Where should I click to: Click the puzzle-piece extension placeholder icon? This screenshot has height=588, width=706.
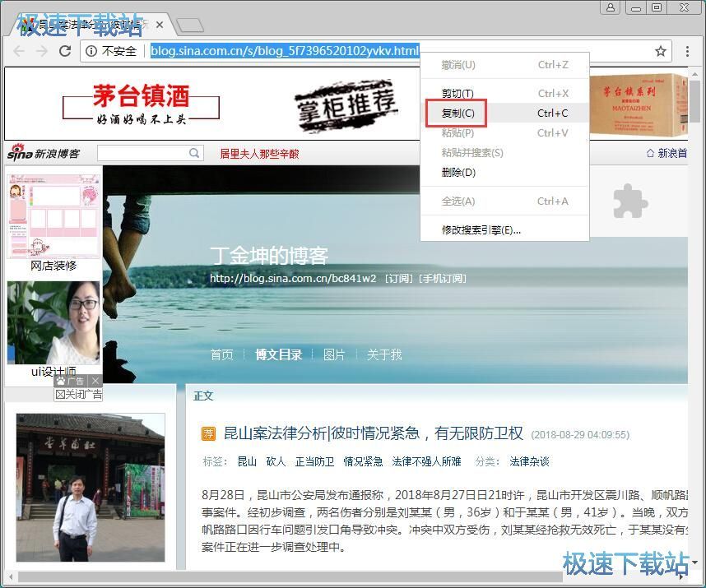pyautogui.click(x=629, y=201)
